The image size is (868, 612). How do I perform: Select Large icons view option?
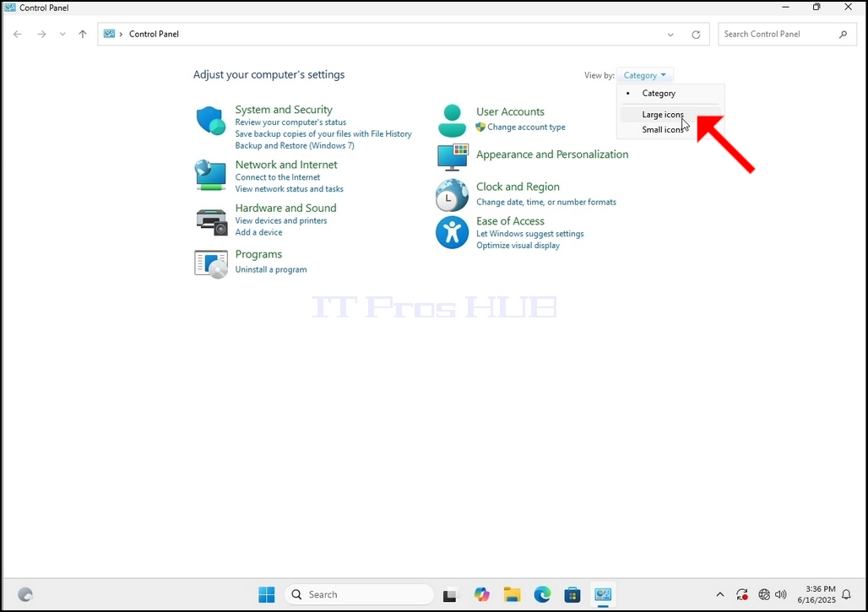(670, 115)
